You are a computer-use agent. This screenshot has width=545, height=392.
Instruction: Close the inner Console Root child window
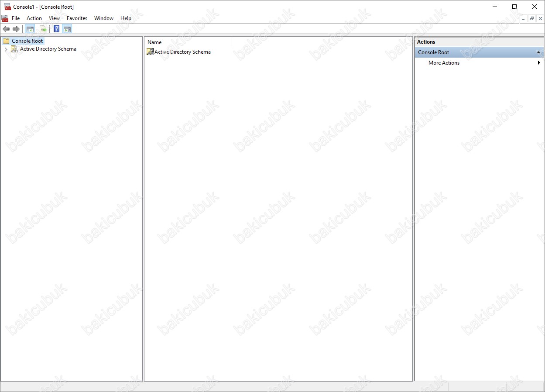540,18
